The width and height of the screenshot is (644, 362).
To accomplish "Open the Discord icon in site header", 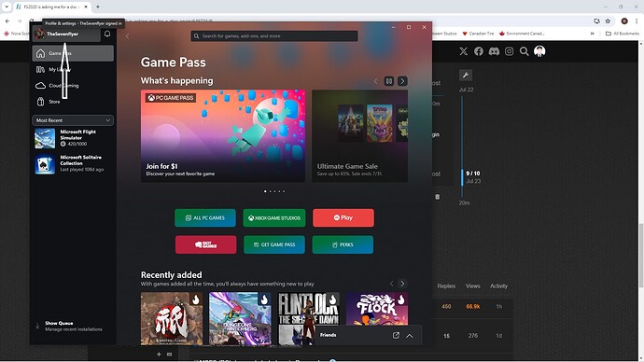I will pos(494,51).
